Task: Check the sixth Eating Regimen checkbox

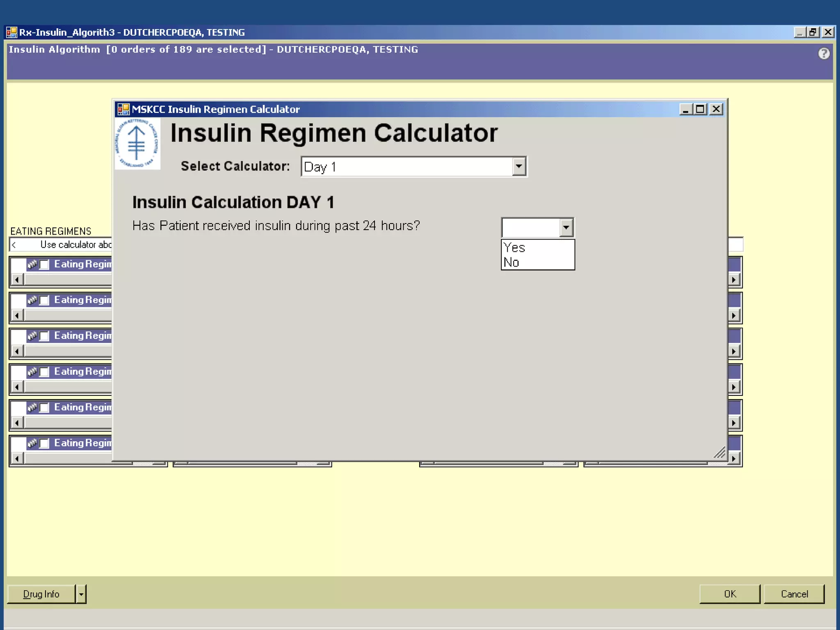Action: pyautogui.click(x=45, y=443)
